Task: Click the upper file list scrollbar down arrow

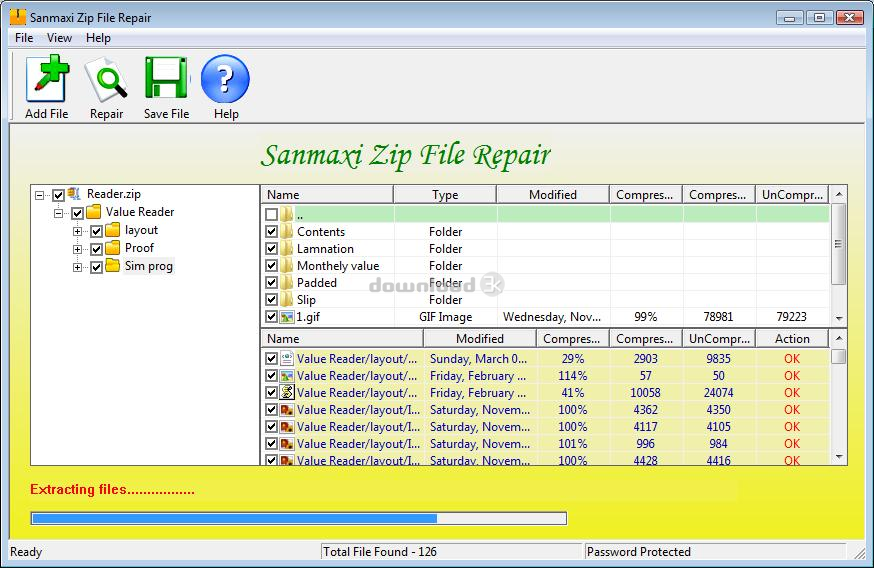Action: 839,318
